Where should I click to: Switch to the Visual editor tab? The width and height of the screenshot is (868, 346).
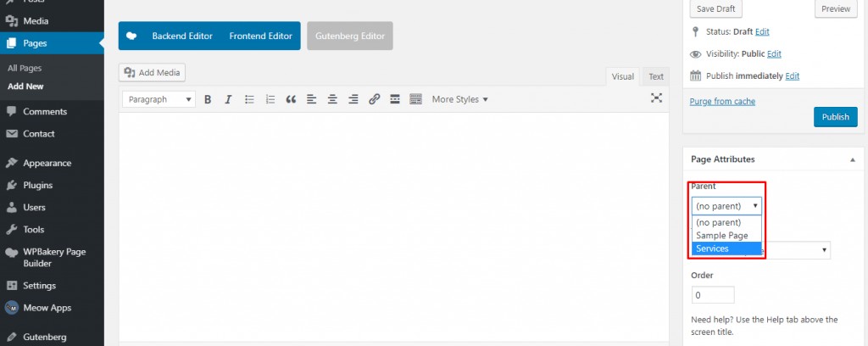(623, 76)
